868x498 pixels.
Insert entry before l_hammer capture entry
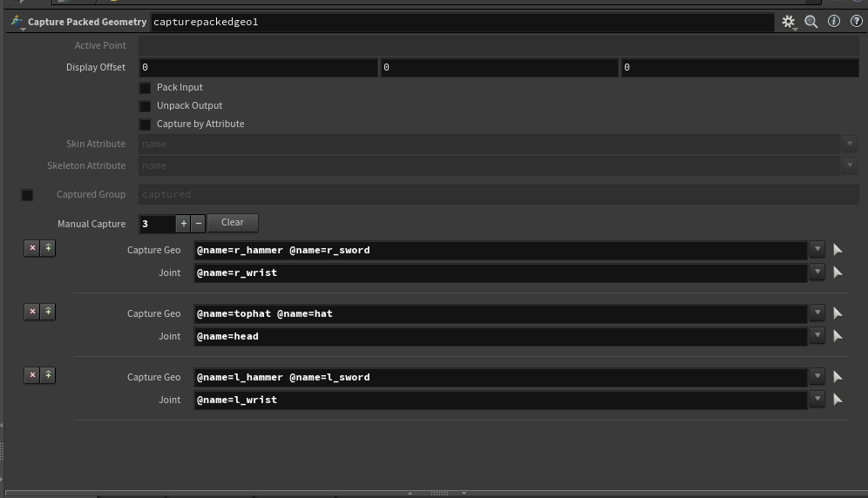pos(48,375)
